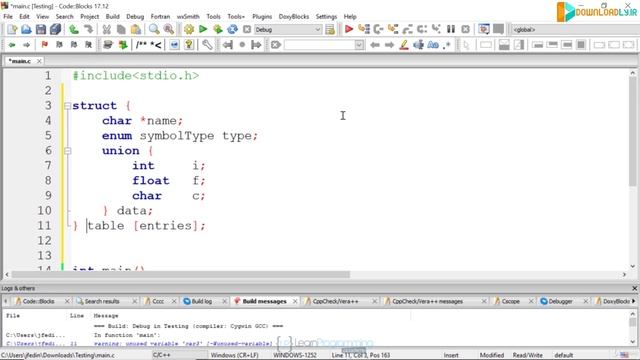Cut selection with the scissors icon
Viewport: 640px width, 360px height.
tap(107, 29)
